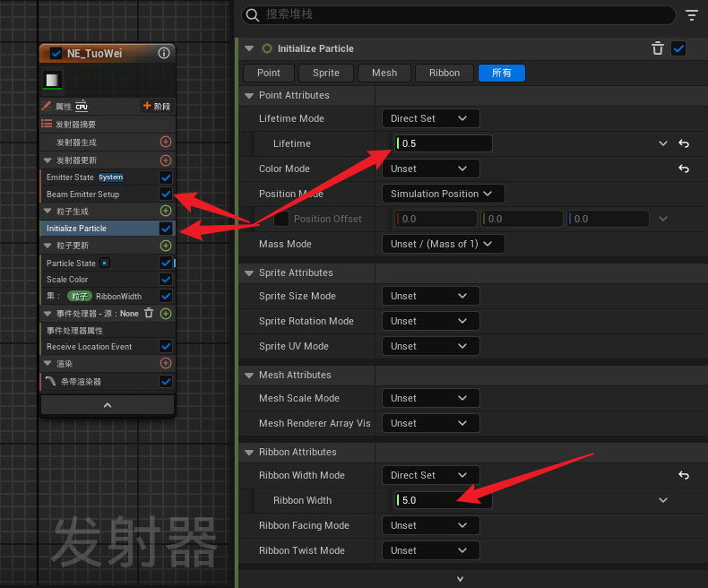Delete the 事件处理器 with trash icon

coord(149,313)
